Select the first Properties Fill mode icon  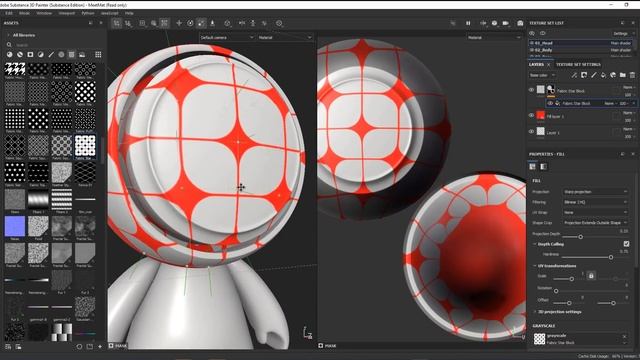point(532,167)
